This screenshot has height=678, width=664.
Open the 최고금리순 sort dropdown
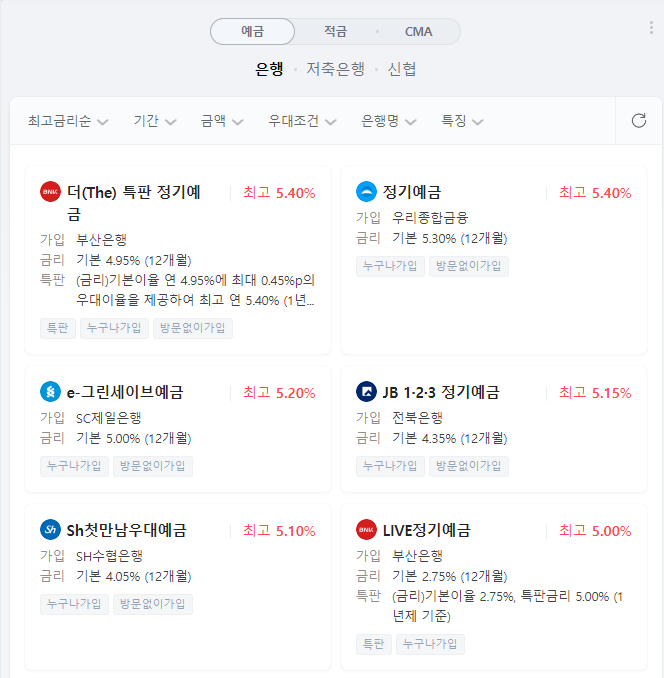click(68, 121)
